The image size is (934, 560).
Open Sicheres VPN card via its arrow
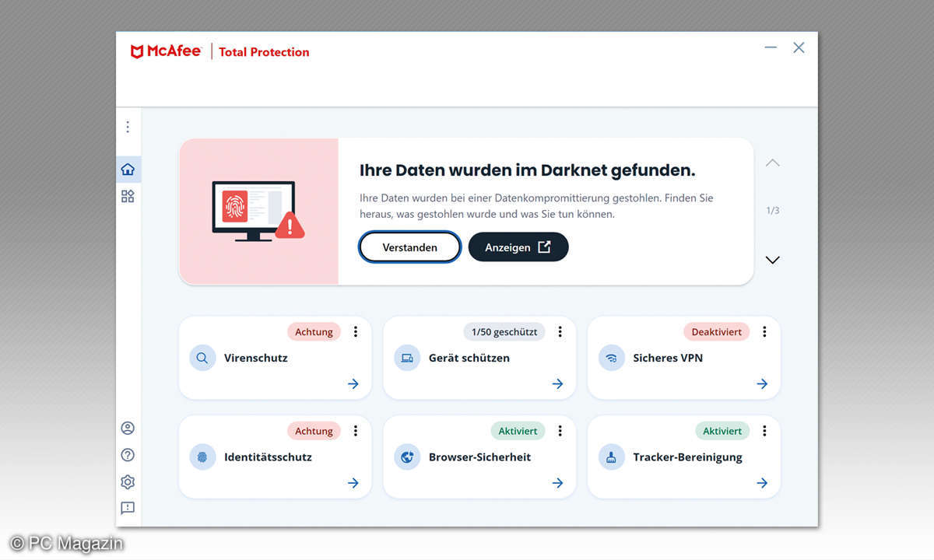pyautogui.click(x=762, y=383)
